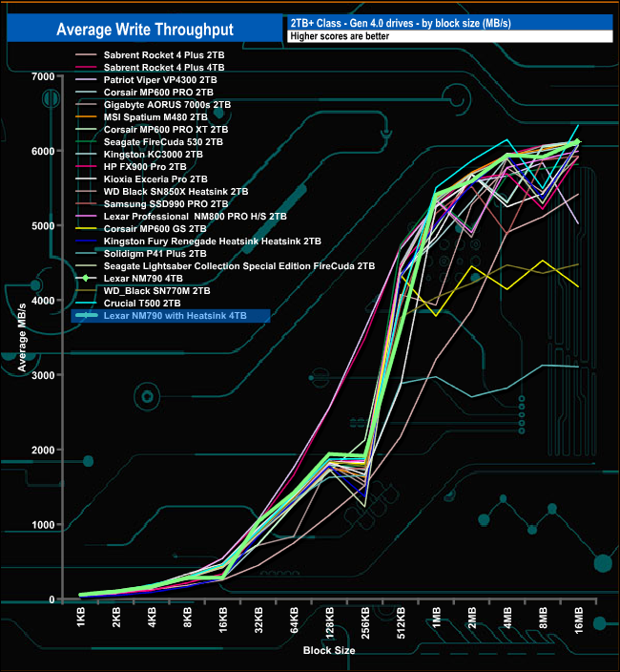Click Lexar Professional NM800 PRO H/S 2TB label
This screenshot has height=672, width=620.
[x=196, y=217]
